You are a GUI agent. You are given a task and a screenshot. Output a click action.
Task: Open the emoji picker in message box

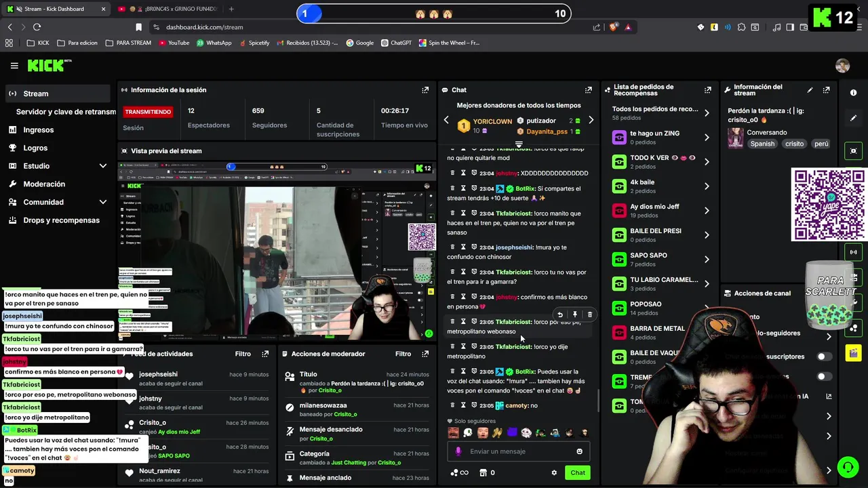[579, 451]
